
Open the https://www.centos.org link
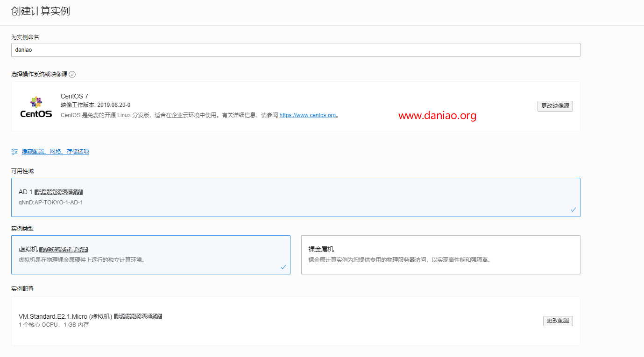pos(307,115)
